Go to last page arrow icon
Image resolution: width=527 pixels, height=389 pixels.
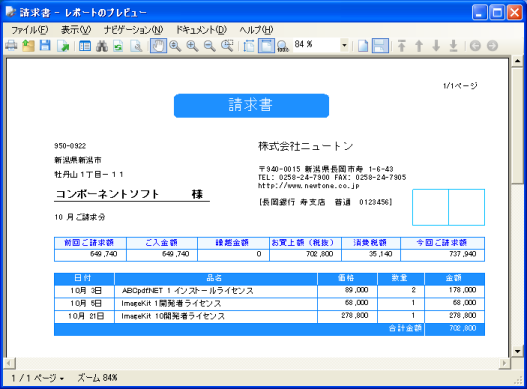point(453,46)
